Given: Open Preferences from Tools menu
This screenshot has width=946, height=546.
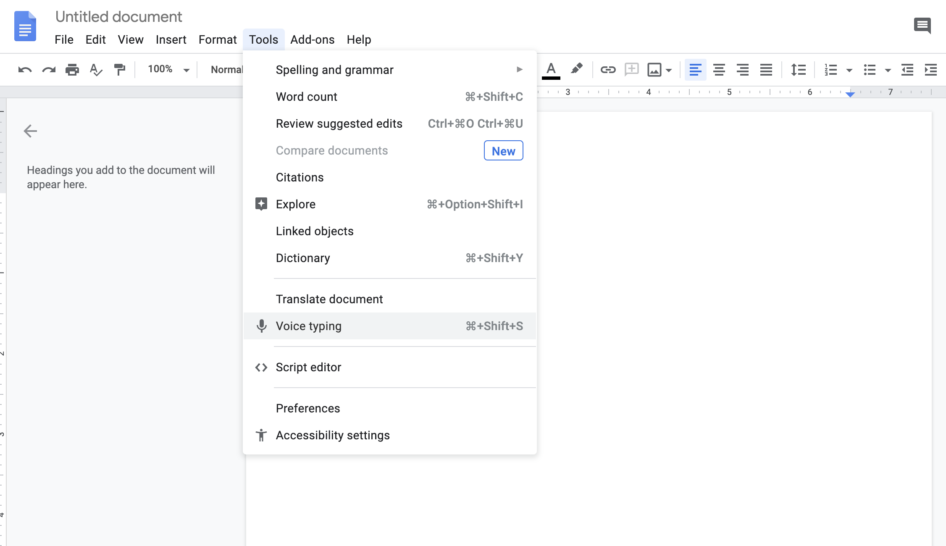Looking at the screenshot, I should click(x=390, y=408).
